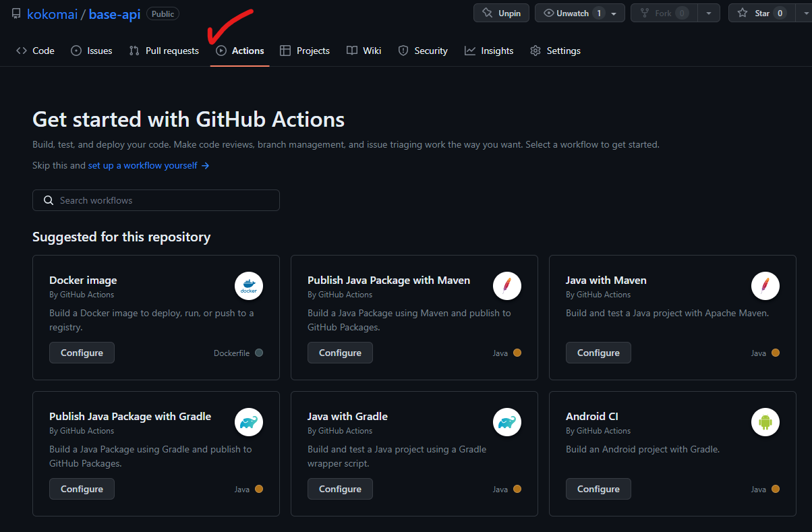Configure the Java with Maven workflow
The width and height of the screenshot is (812, 532).
[x=598, y=353]
